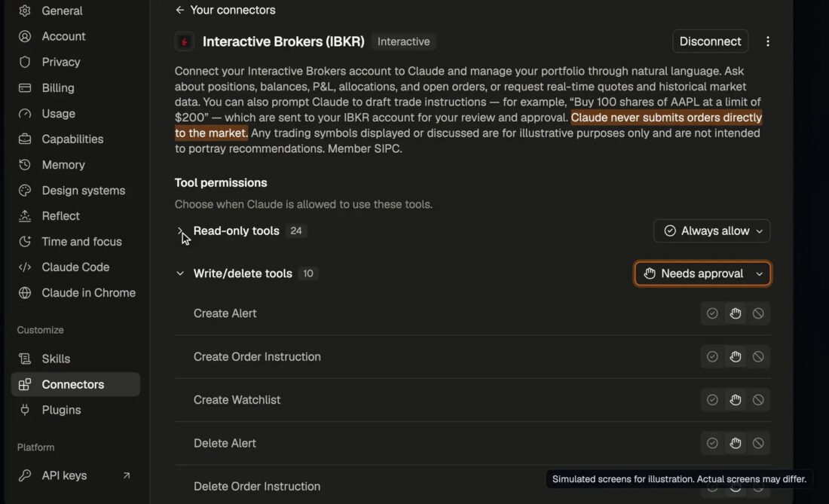Open the Needs approval dropdown

[x=702, y=273]
